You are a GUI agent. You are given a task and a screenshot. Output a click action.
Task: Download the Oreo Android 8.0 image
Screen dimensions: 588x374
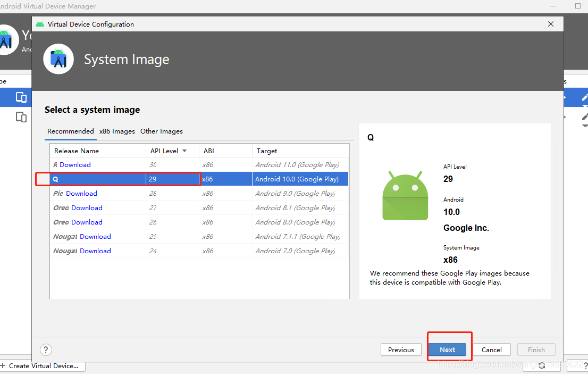click(x=87, y=222)
